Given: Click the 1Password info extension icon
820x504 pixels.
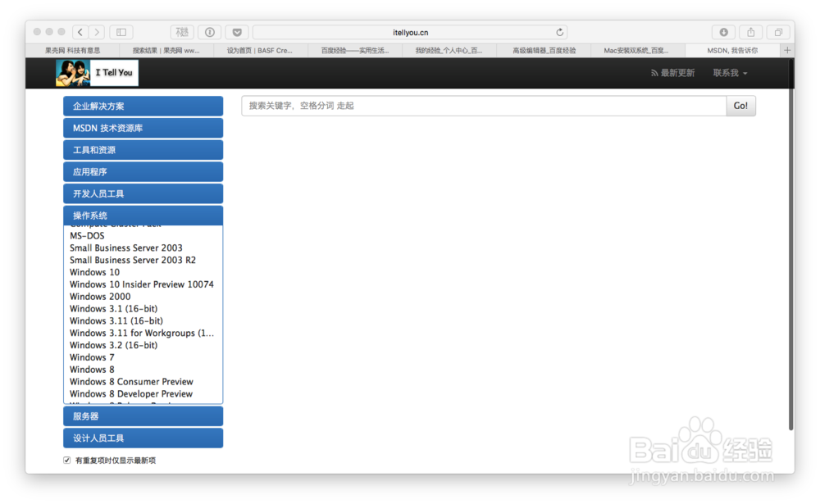Looking at the screenshot, I should coord(210,32).
